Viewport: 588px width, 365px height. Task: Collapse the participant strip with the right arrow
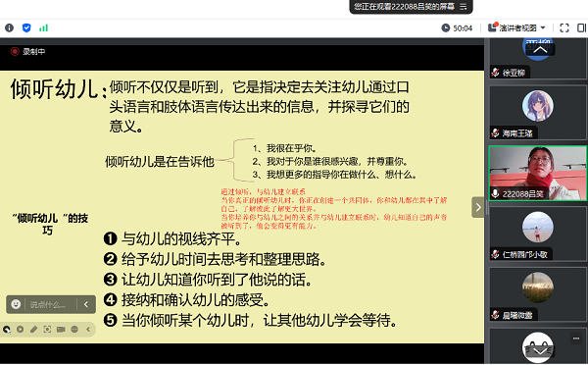pos(478,207)
